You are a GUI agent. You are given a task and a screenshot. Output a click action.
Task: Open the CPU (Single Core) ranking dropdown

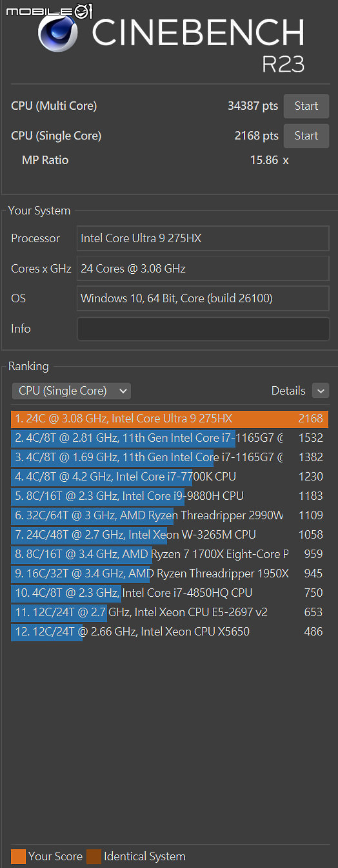coord(71,391)
